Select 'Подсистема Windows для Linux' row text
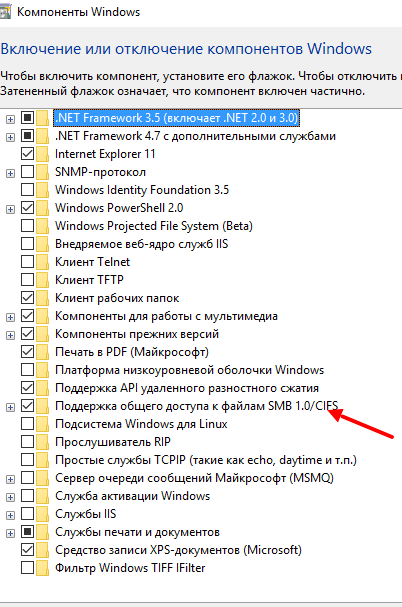 tap(141, 424)
